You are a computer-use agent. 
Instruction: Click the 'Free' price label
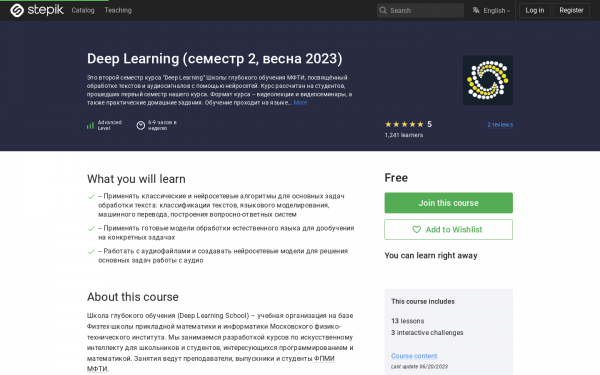[396, 178]
